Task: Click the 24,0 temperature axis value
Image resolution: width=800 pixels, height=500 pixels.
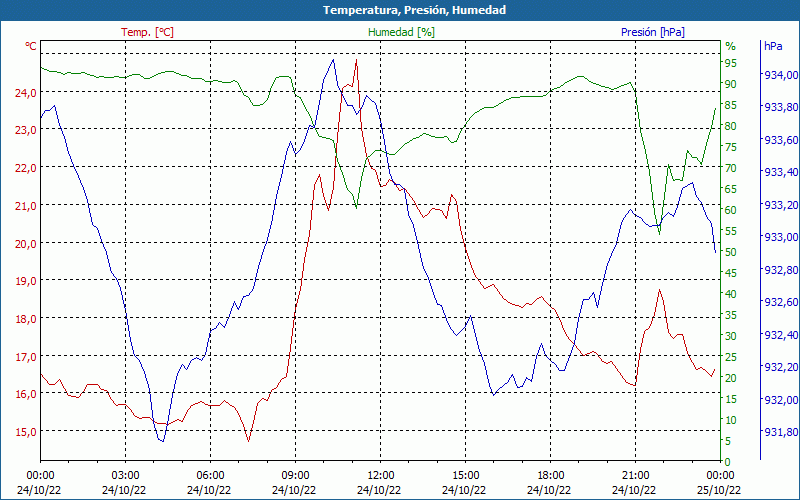Action: click(24, 92)
